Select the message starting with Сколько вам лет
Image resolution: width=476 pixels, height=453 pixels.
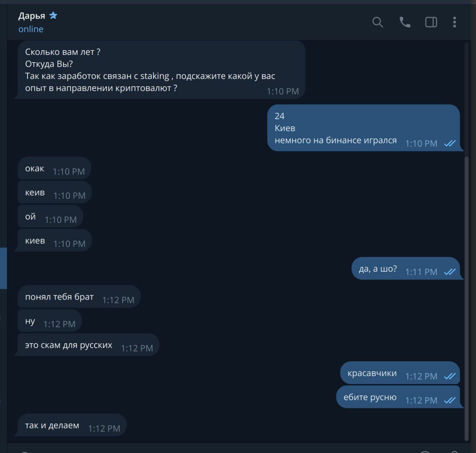161,70
